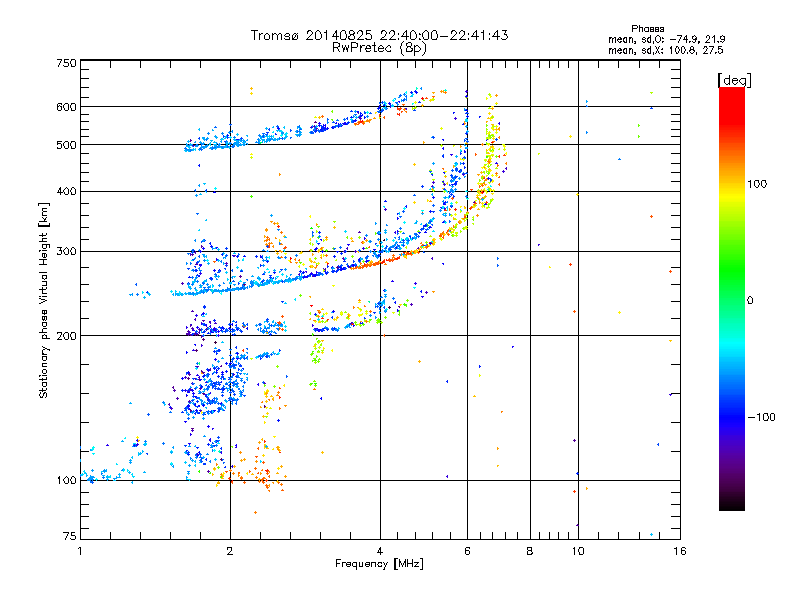Click the x-axis tick label '1'
Screen dimensions: 800x600
(x=80, y=551)
